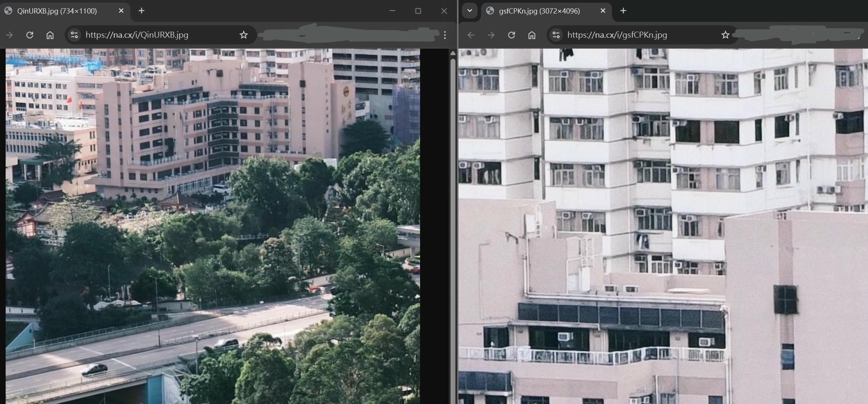This screenshot has width=868, height=404.
Task: View site information for QinURXB.jpg URL
Action: pos(74,35)
